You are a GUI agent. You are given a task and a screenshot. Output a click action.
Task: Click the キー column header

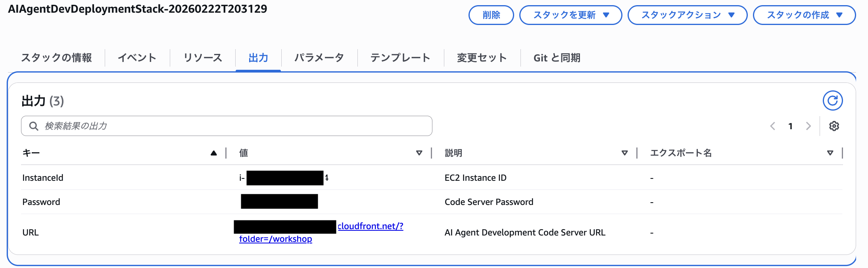(x=31, y=153)
